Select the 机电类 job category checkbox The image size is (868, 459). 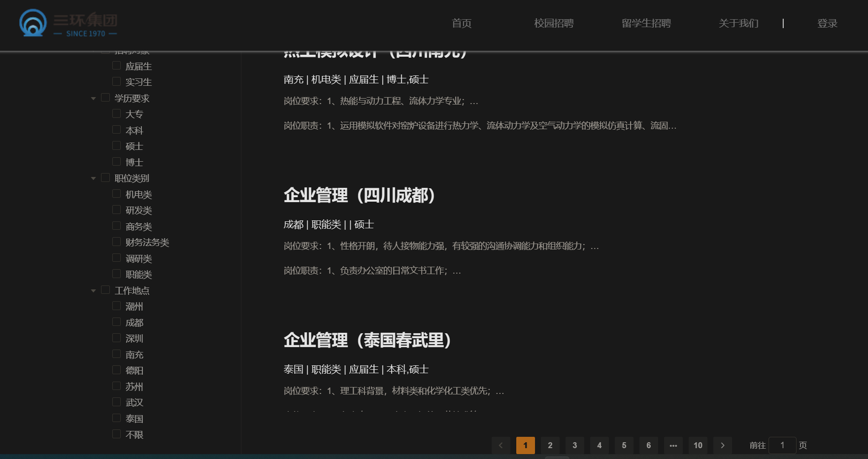[117, 194]
